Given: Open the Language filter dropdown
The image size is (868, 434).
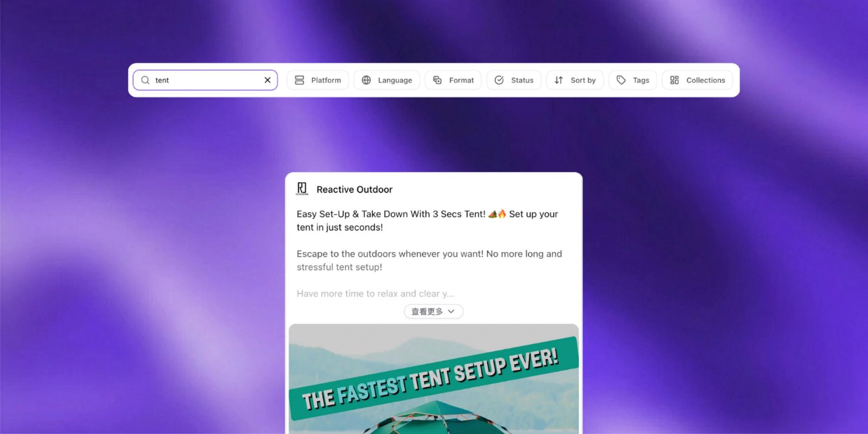Looking at the screenshot, I should [387, 80].
